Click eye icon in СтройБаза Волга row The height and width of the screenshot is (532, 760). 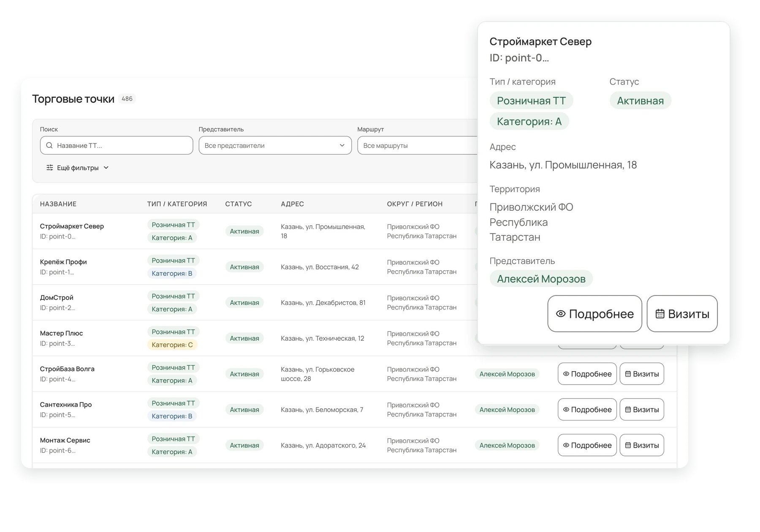point(566,374)
